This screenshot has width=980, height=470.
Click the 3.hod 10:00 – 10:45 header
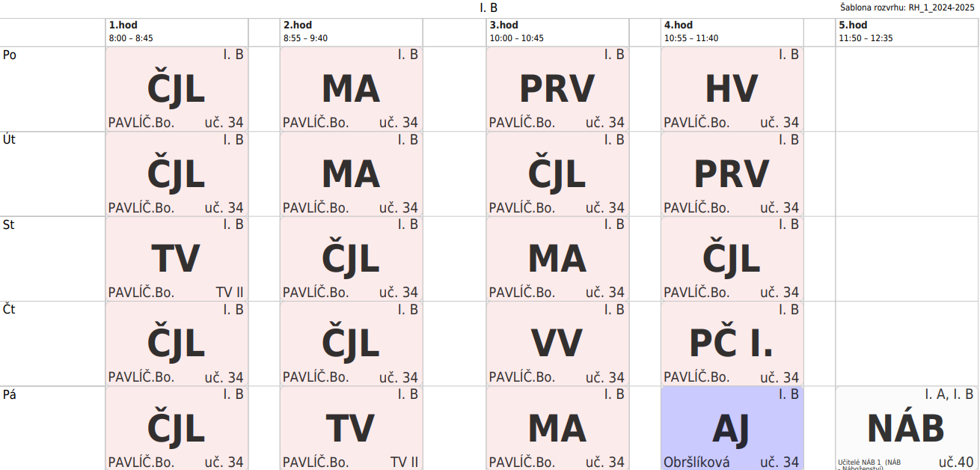557,32
